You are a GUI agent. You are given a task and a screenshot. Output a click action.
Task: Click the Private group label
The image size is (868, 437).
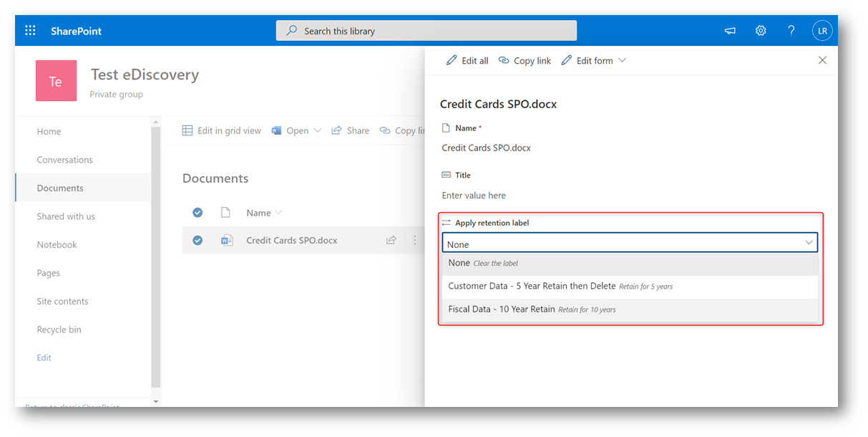pyautogui.click(x=116, y=95)
